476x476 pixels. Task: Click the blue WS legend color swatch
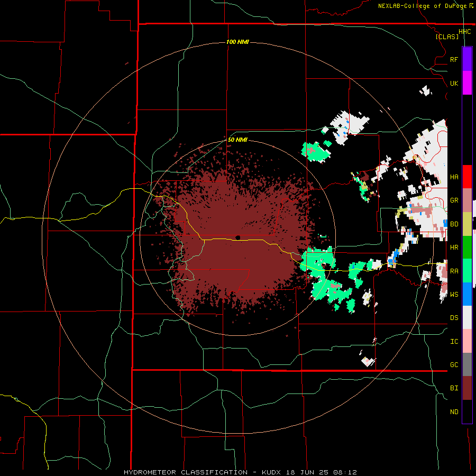pos(467,294)
